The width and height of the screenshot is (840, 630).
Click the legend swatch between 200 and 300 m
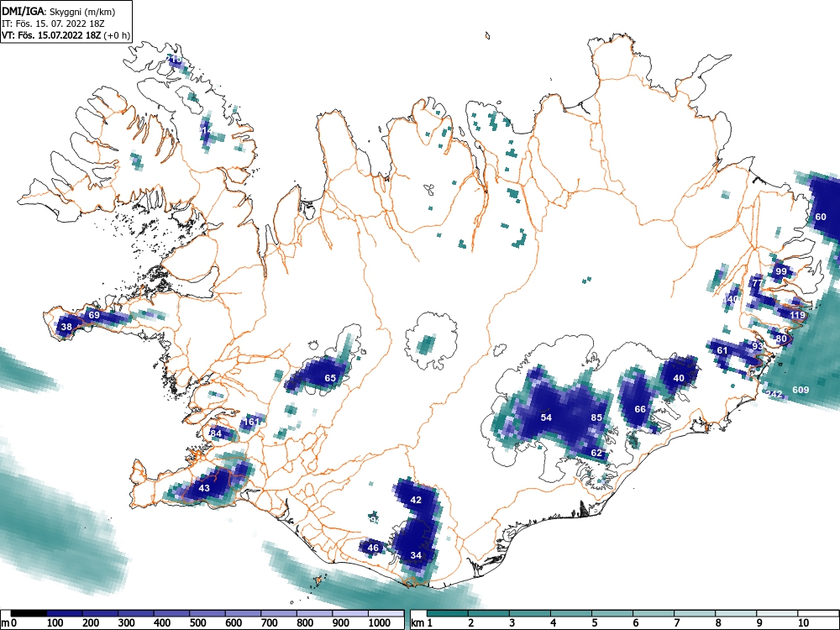click(x=100, y=613)
